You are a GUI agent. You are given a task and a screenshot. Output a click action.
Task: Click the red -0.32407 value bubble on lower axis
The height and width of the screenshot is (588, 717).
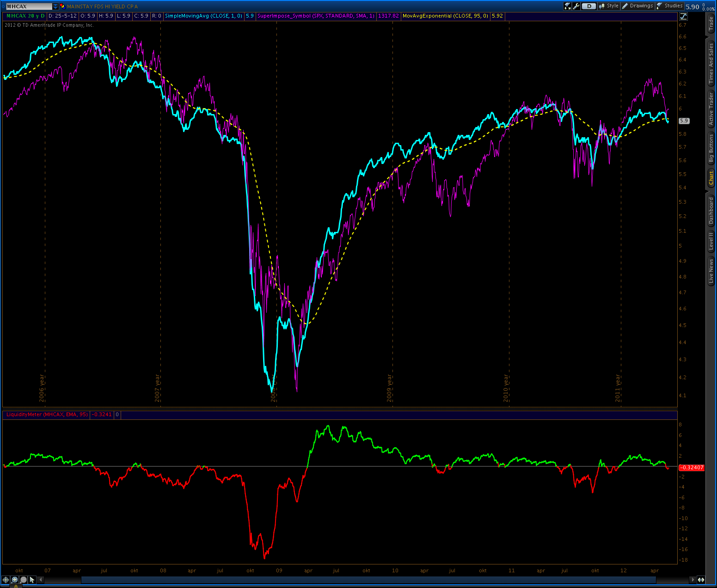point(691,467)
